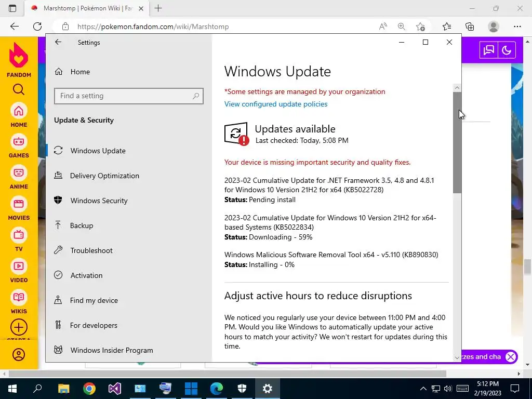
Task: Open Visual Studio from taskbar
Action: pyautogui.click(x=115, y=389)
